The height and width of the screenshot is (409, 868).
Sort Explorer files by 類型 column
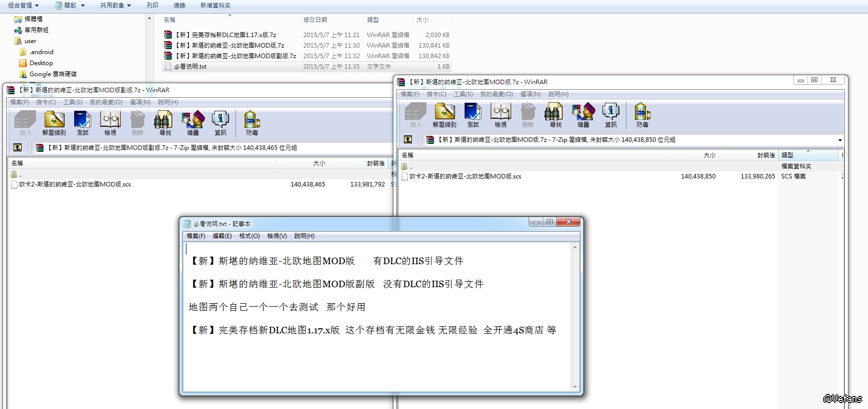click(388, 20)
